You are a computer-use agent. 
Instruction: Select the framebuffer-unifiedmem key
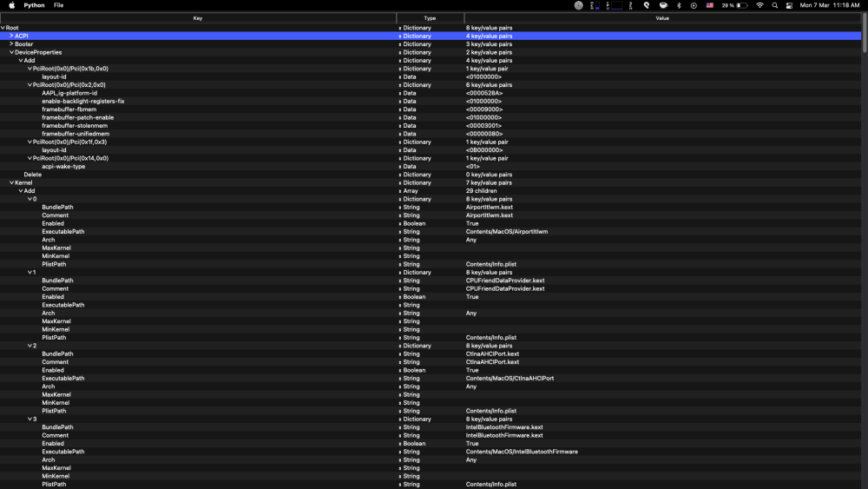[x=76, y=134]
